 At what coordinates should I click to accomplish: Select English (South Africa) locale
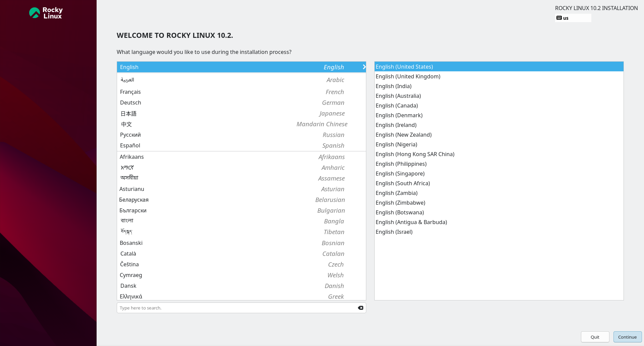499,183
